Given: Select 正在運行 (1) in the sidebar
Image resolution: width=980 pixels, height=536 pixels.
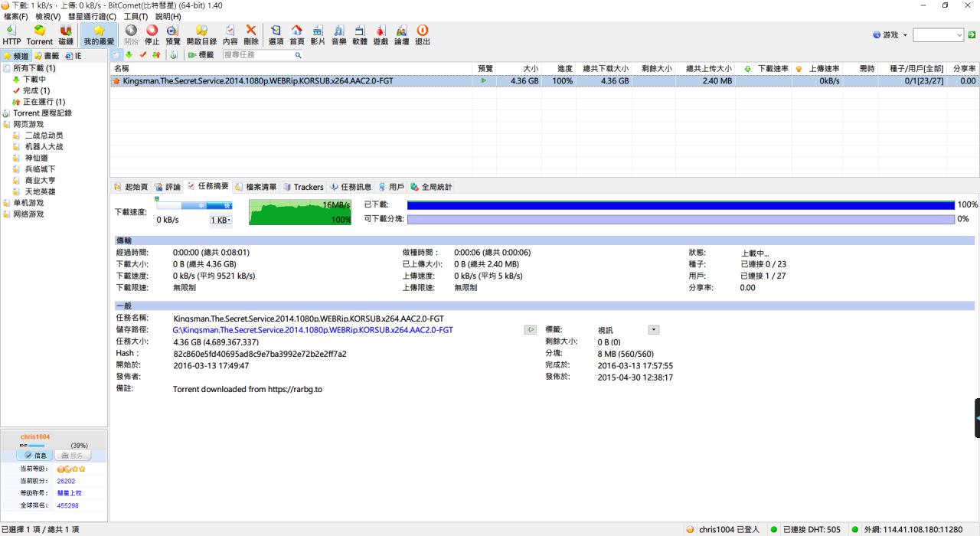Looking at the screenshot, I should pos(38,102).
